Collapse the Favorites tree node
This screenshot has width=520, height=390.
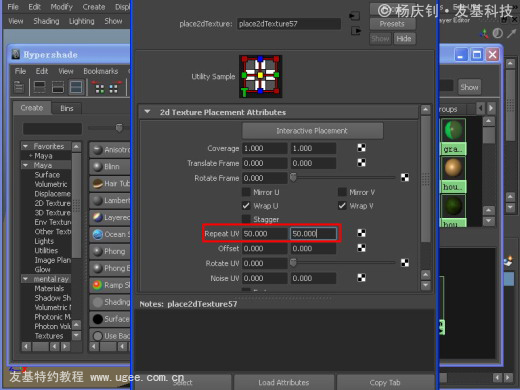(25, 146)
